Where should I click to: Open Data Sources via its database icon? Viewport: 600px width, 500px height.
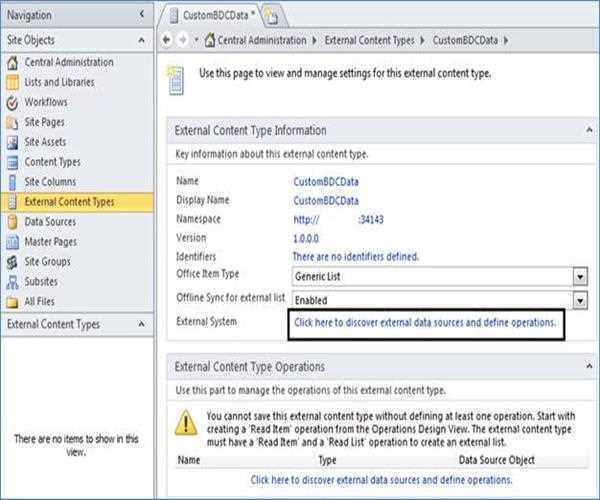[x=13, y=222]
